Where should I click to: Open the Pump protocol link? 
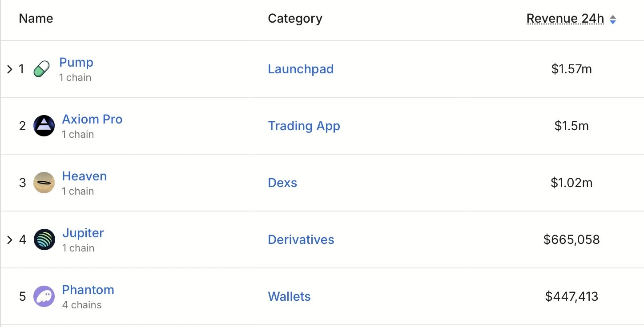(x=76, y=63)
